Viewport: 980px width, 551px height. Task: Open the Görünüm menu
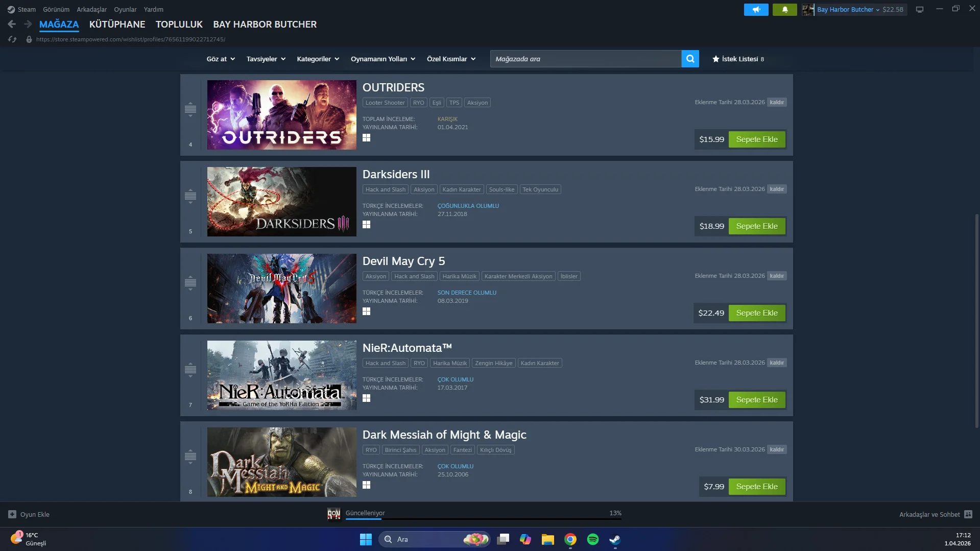56,9
